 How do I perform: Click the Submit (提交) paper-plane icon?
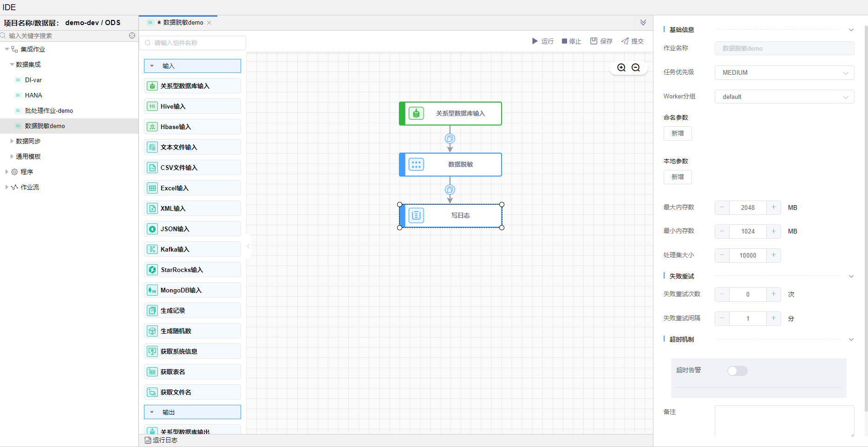click(625, 41)
